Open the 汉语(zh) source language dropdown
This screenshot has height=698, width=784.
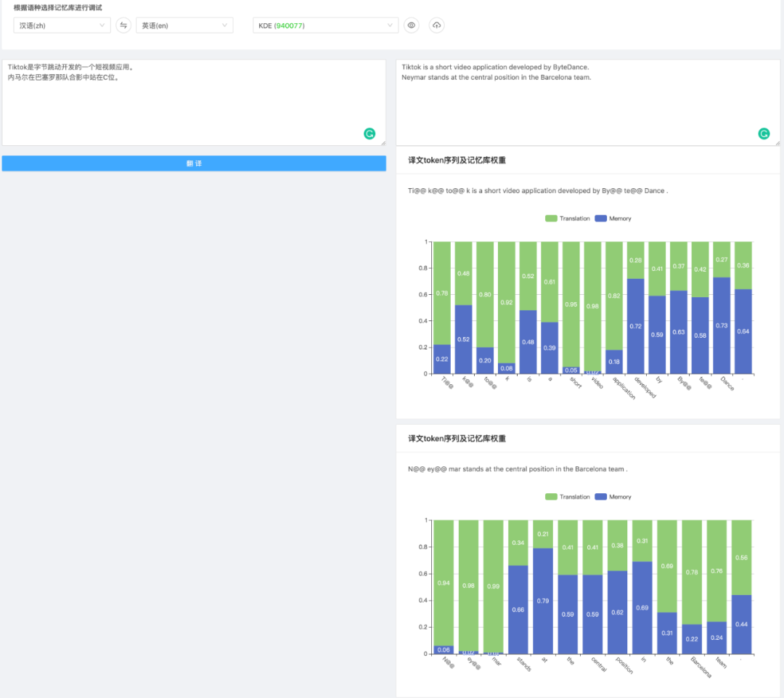(62, 25)
